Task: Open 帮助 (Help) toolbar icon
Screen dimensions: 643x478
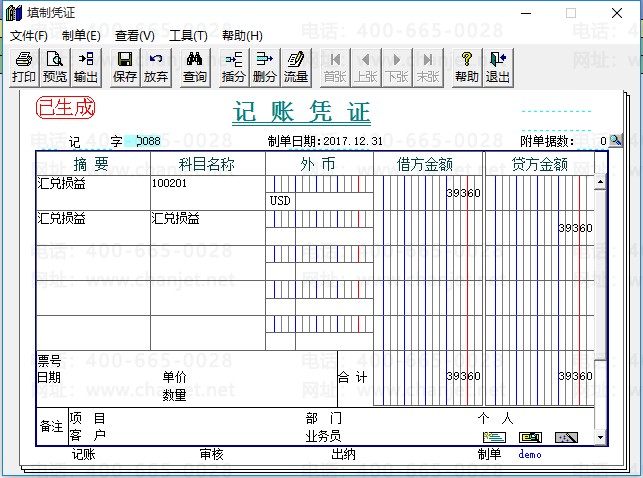Action: pyautogui.click(x=466, y=67)
